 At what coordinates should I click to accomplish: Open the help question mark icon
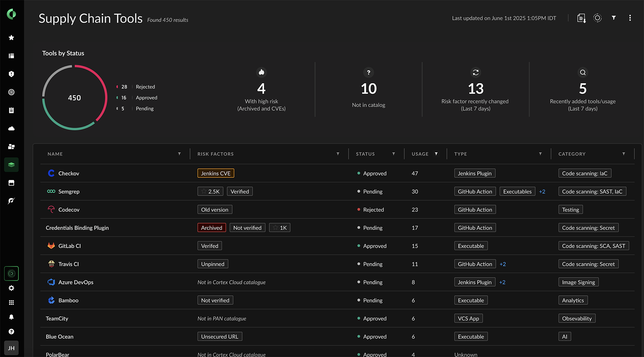coord(11,331)
